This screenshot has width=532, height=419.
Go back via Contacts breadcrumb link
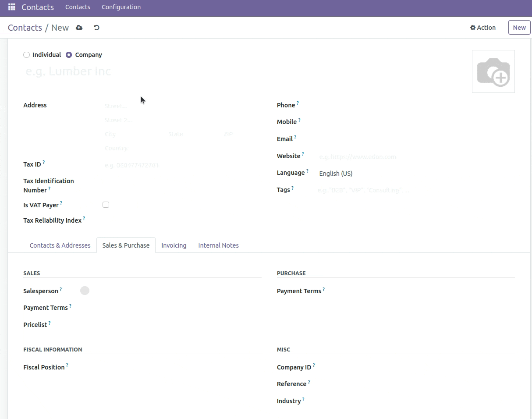(x=25, y=28)
